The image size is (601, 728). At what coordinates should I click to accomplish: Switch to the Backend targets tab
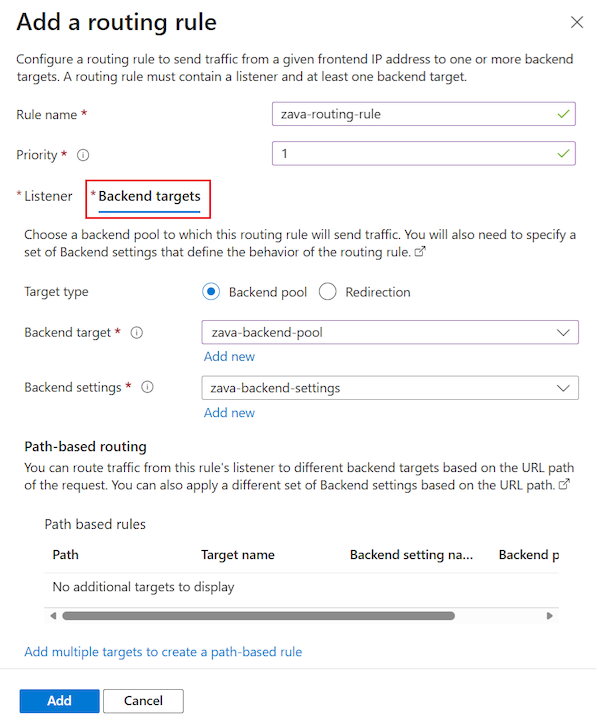click(x=149, y=196)
